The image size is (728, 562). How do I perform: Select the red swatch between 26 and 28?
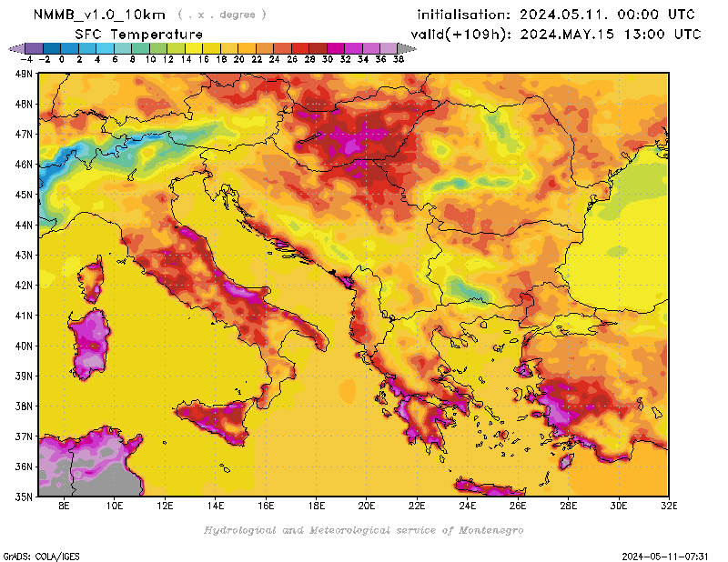300,47
